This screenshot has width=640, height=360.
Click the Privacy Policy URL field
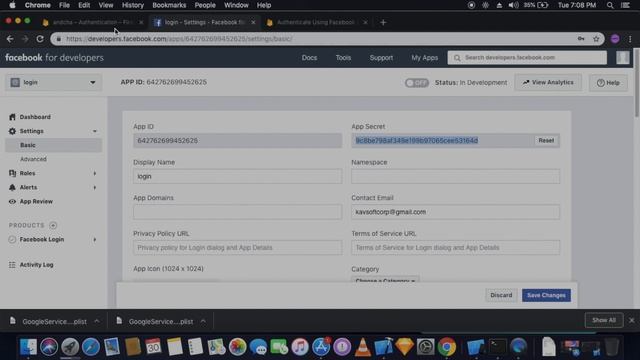[x=238, y=247]
